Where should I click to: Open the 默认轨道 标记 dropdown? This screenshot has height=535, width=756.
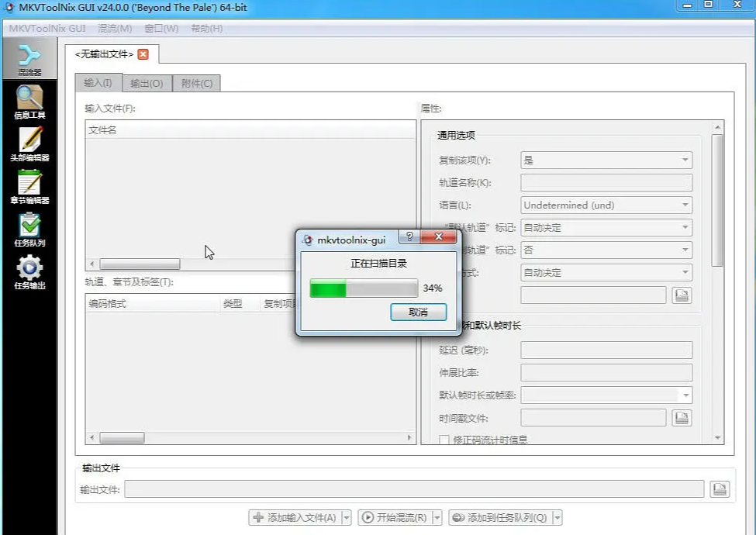pos(606,227)
